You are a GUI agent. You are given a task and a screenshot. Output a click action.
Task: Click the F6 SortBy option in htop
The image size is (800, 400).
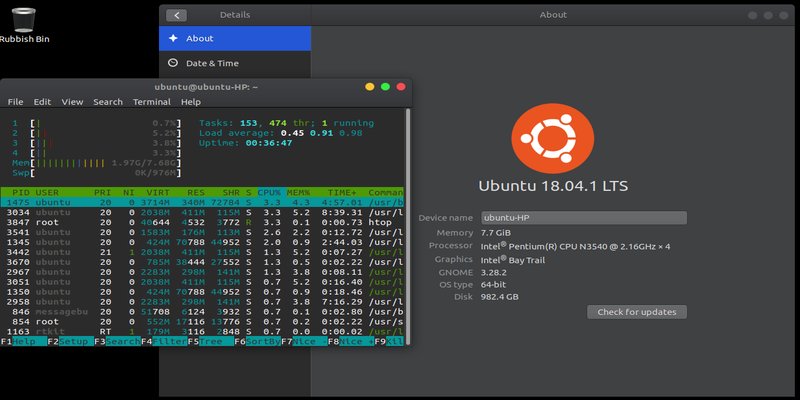[258, 342]
